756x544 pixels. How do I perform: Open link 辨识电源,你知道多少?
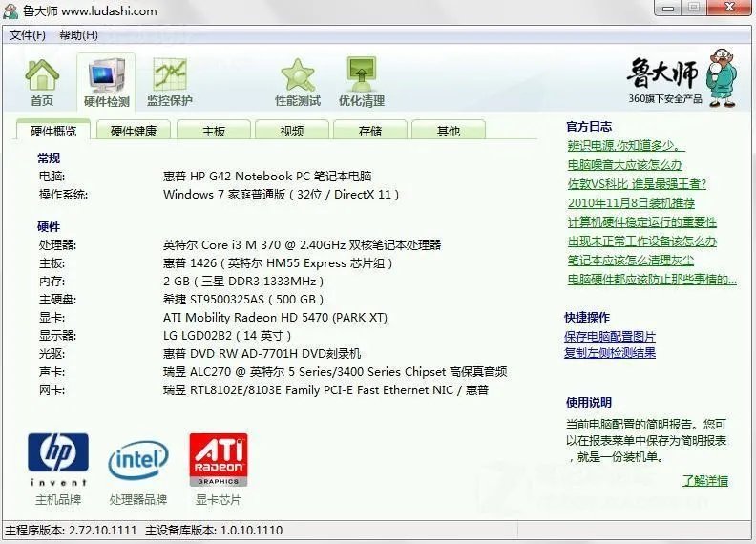(x=626, y=146)
